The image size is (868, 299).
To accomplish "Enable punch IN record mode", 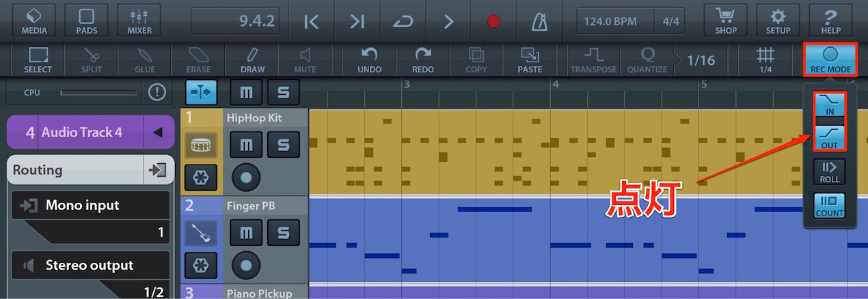I will point(830,104).
